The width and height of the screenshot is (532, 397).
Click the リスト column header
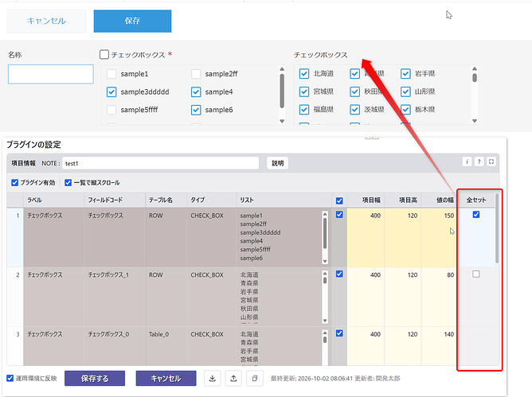(x=284, y=200)
